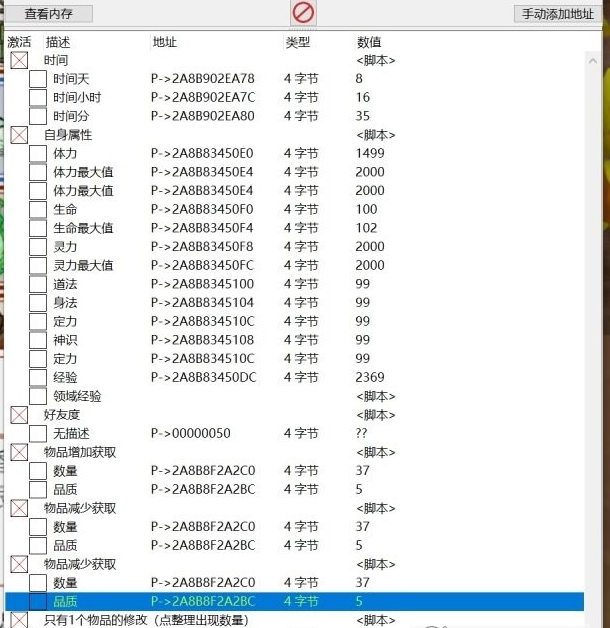Select the 时间 group row label
Viewport: 610px width, 628px height.
coord(56,60)
